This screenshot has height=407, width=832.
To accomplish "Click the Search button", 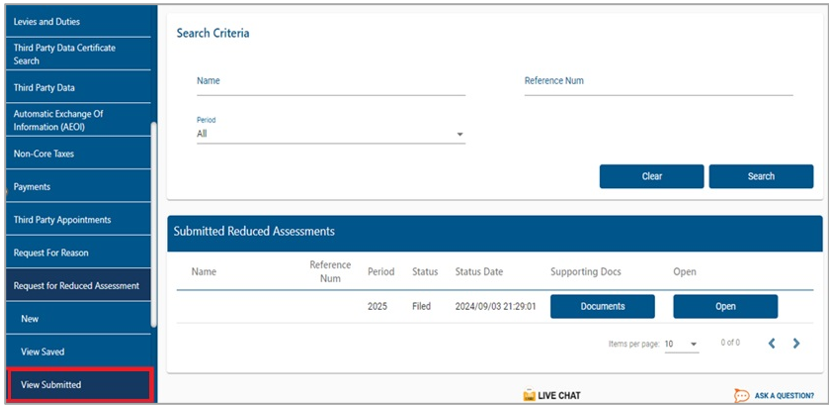I will (x=761, y=176).
